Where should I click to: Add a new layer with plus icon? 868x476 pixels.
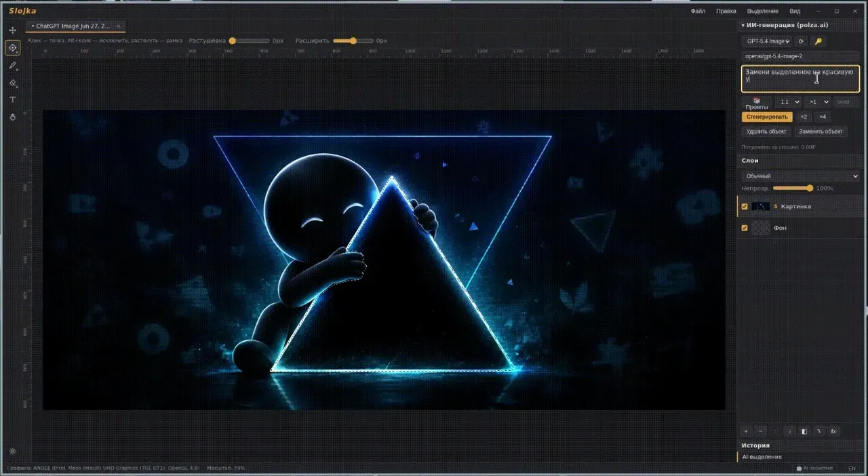click(x=746, y=431)
